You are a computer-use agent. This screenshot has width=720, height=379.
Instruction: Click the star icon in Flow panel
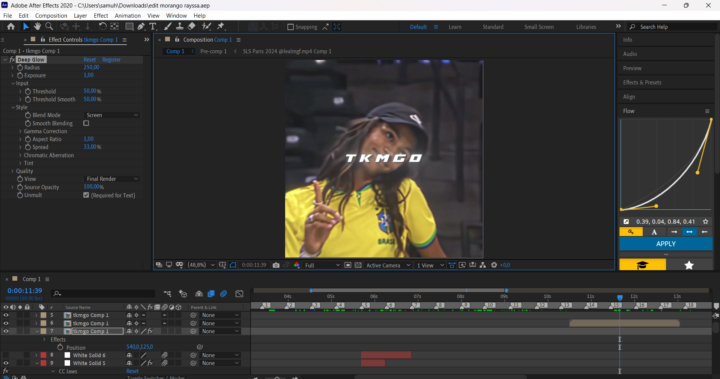tap(689, 265)
